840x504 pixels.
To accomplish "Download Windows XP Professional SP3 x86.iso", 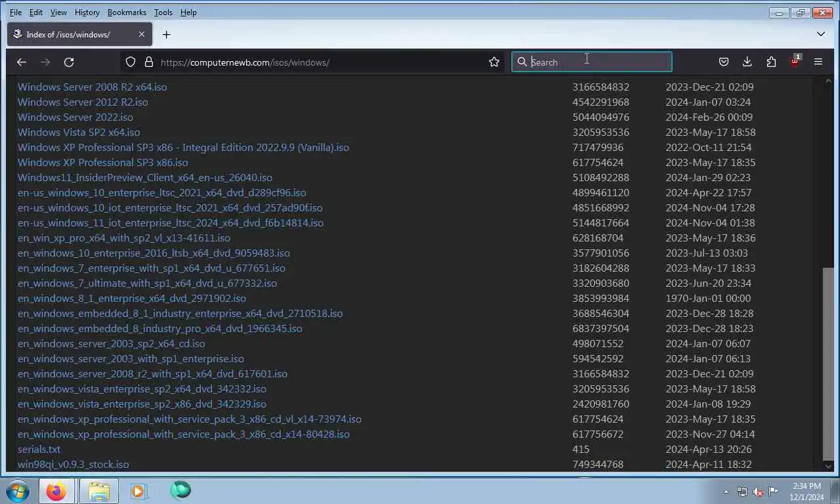I will (x=102, y=162).
